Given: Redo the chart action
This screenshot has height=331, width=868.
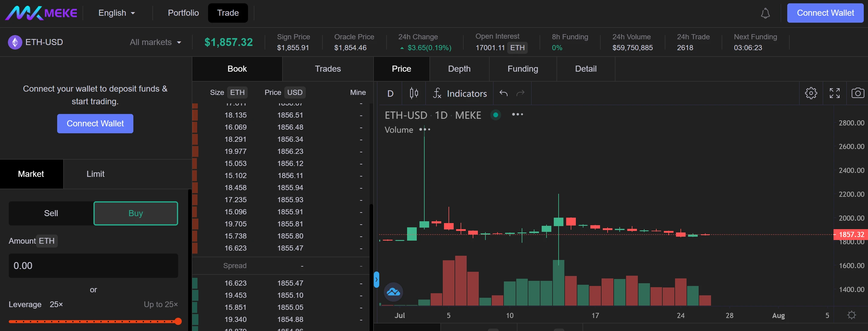Looking at the screenshot, I should tap(520, 93).
